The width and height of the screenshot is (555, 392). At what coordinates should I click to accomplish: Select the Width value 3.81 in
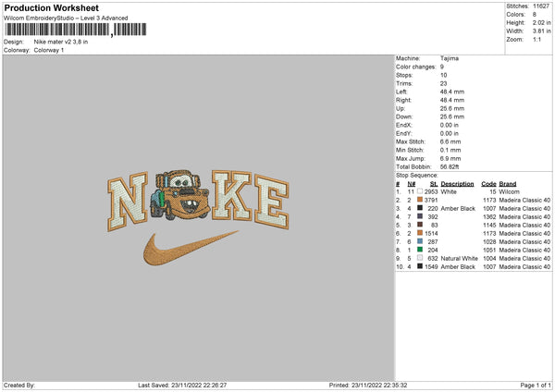(541, 31)
